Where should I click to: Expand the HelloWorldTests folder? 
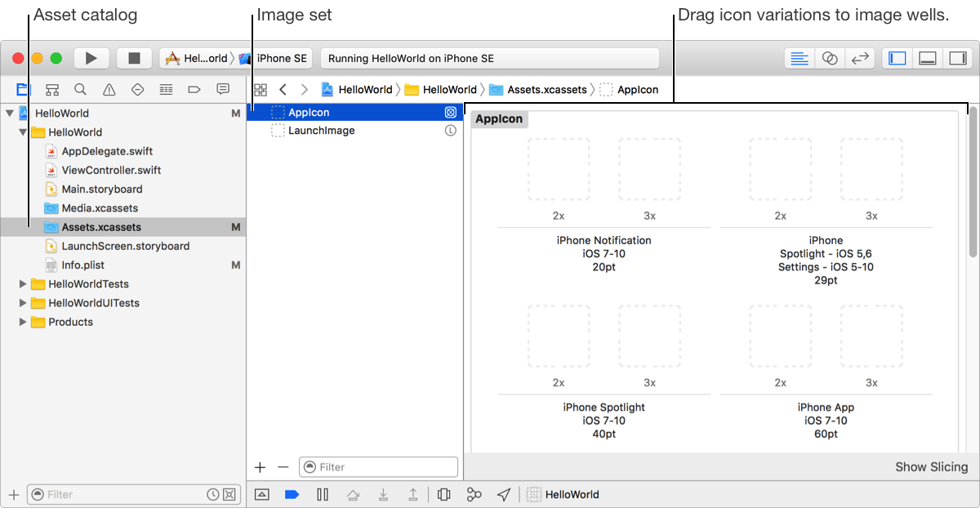tap(23, 284)
